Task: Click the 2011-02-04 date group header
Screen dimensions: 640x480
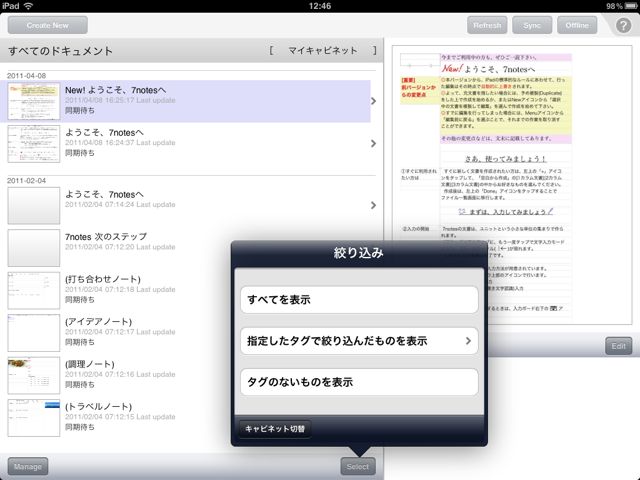Action: (27, 181)
